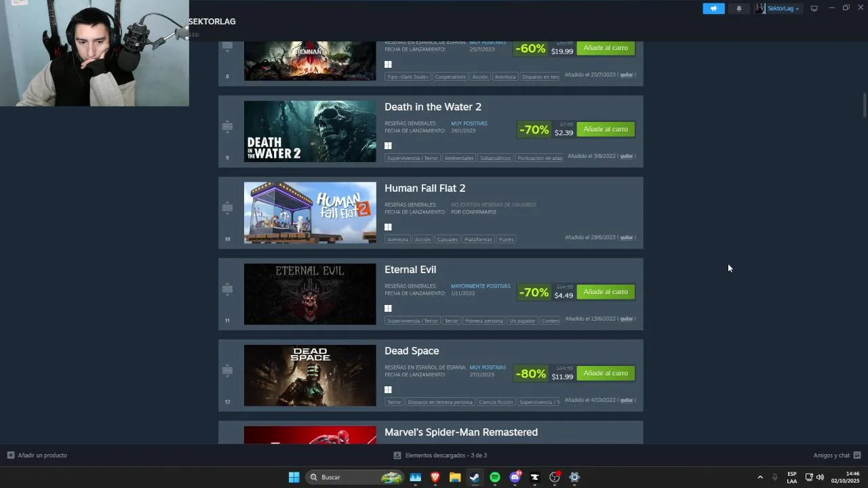Click the SektorLag profile avatar
This screenshot has width=868, height=488.
pyautogui.click(x=760, y=8)
